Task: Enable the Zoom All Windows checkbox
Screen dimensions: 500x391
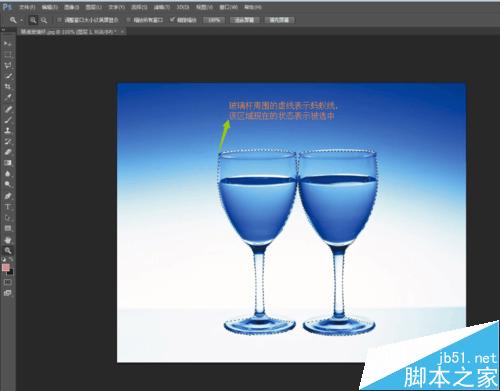Action: [x=128, y=20]
